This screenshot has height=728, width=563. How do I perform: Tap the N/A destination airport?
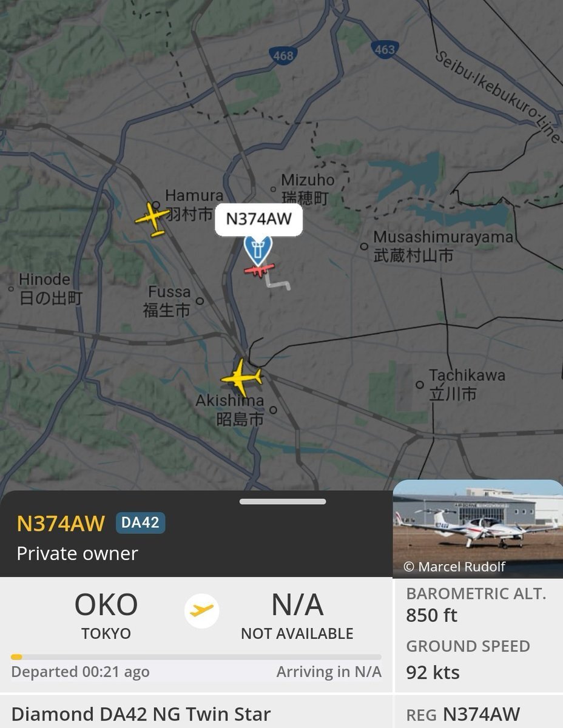pos(297,615)
